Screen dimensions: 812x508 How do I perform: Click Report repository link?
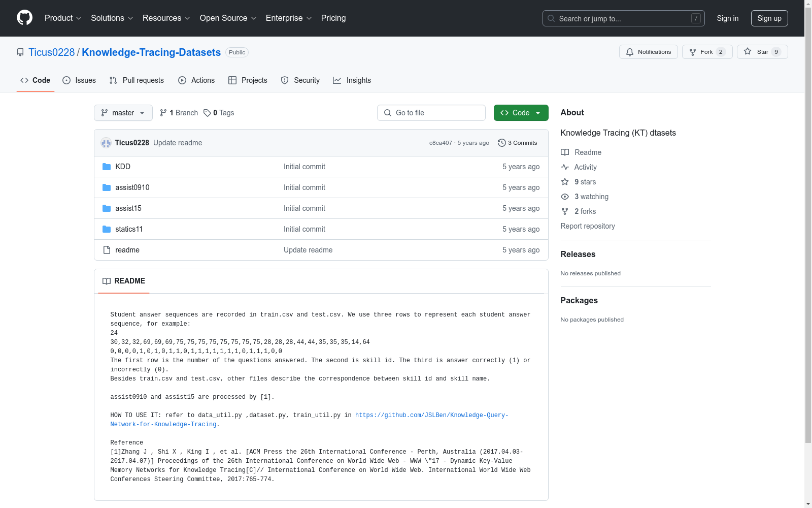(x=588, y=226)
